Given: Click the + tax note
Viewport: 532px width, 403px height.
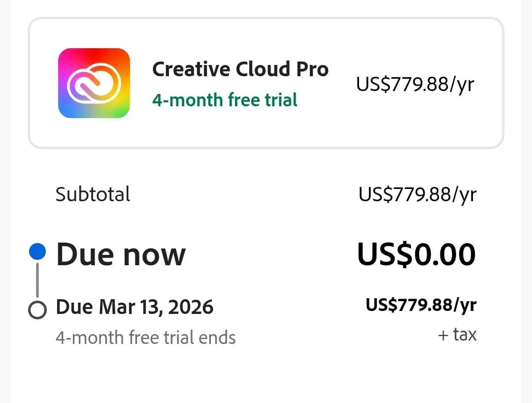Looking at the screenshot, I should [457, 335].
